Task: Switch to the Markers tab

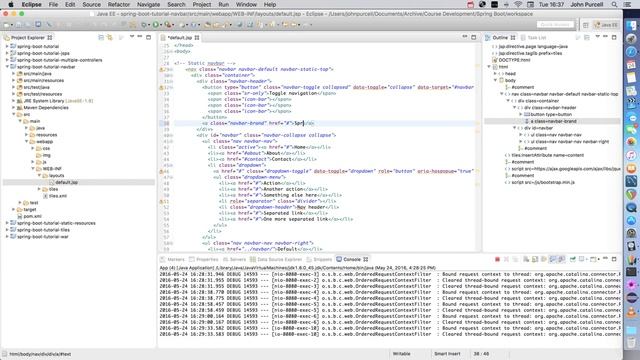Action: click(173, 260)
